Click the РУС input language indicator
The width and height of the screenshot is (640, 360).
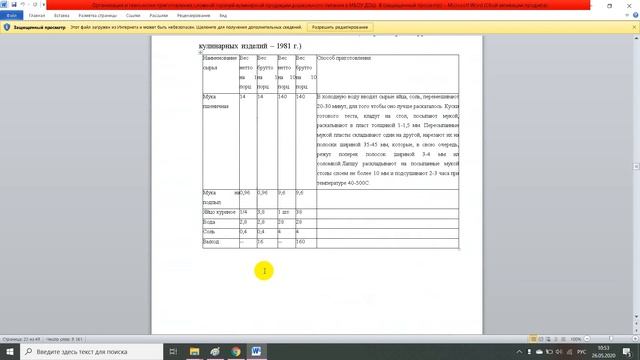tap(581, 351)
